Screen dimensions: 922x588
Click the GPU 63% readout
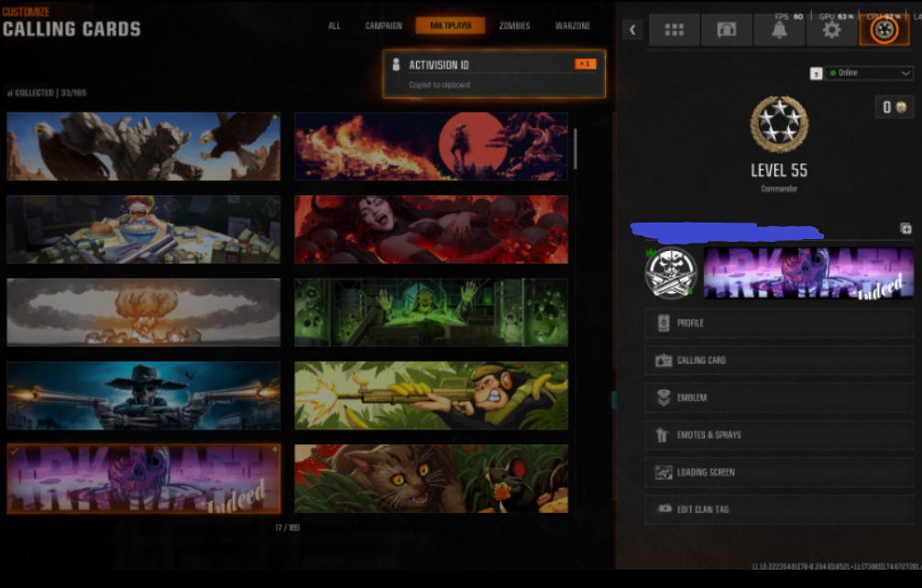click(x=837, y=16)
